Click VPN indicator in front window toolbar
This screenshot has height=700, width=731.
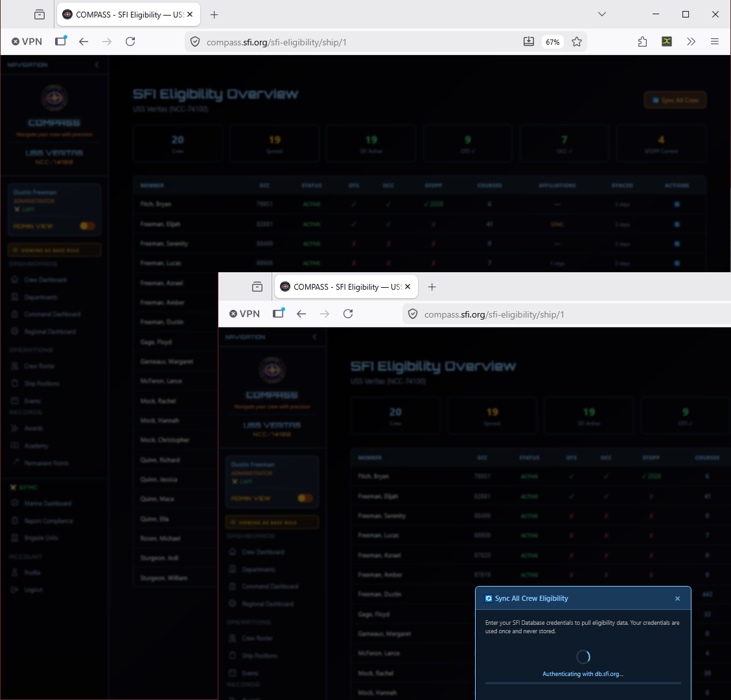click(245, 314)
